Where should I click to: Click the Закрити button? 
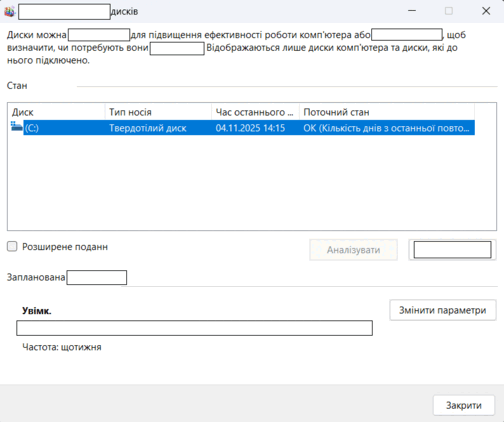pyautogui.click(x=464, y=405)
